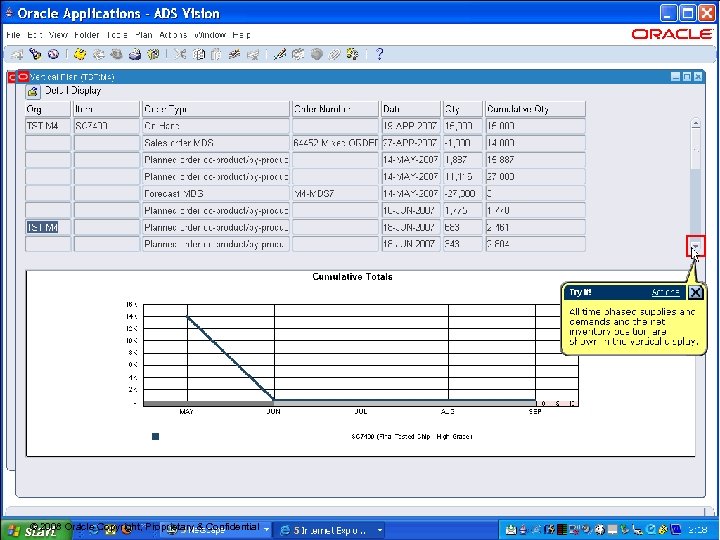
Task: Click the yellow Save toolbar icon
Action: 80,55
